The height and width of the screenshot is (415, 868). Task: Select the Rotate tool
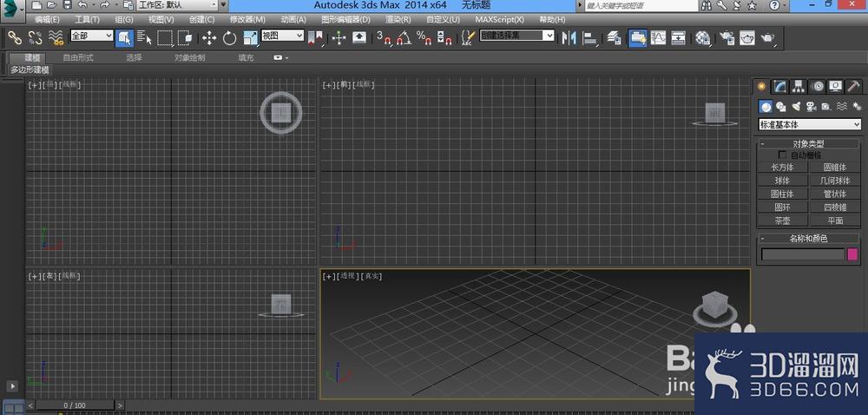point(230,37)
